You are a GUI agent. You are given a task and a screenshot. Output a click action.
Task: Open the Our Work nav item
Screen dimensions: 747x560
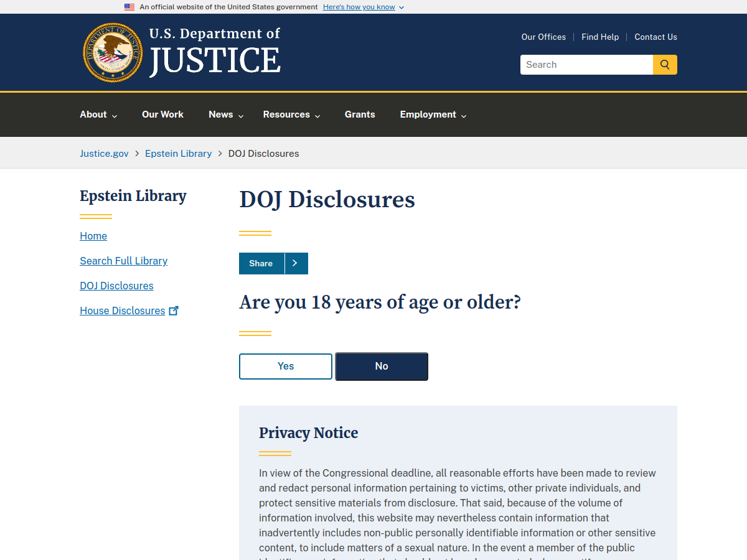point(162,114)
